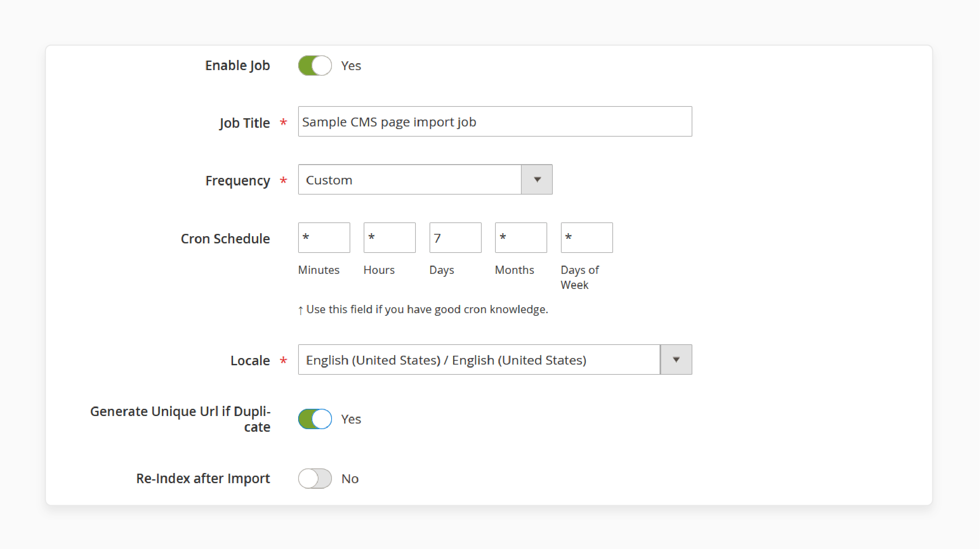Image resolution: width=980 pixels, height=549 pixels.
Task: Click the 'Job Title' label
Action: pyautogui.click(x=244, y=123)
